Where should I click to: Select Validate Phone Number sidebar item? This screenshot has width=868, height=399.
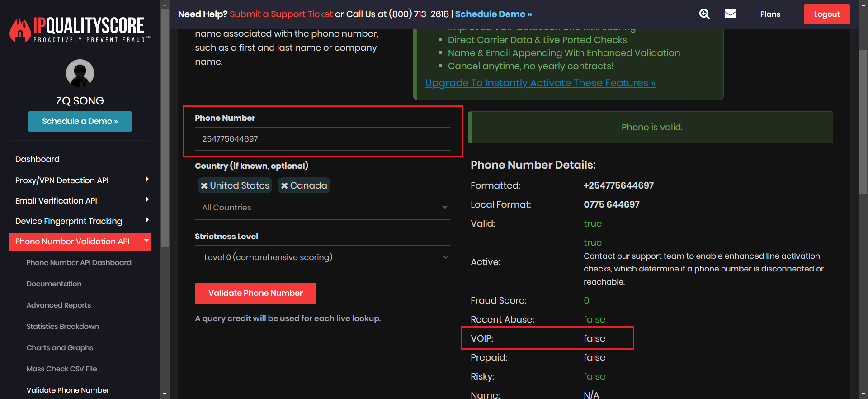click(68, 390)
